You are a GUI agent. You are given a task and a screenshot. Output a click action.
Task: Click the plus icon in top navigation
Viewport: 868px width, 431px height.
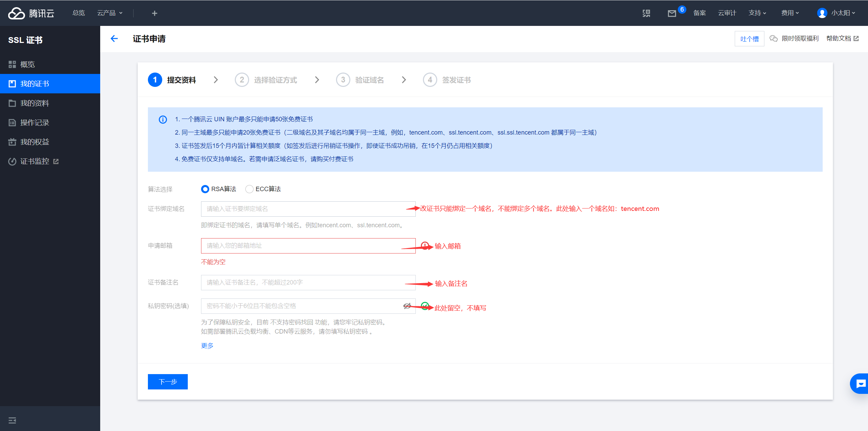[x=154, y=13]
